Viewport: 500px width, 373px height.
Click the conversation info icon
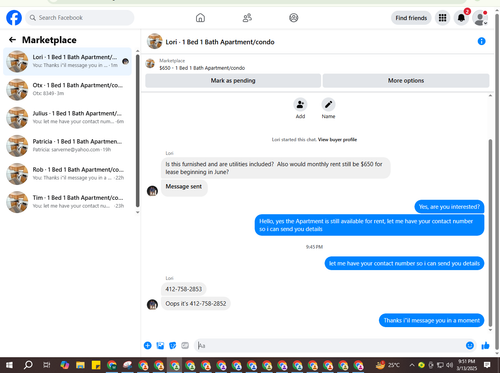(481, 41)
